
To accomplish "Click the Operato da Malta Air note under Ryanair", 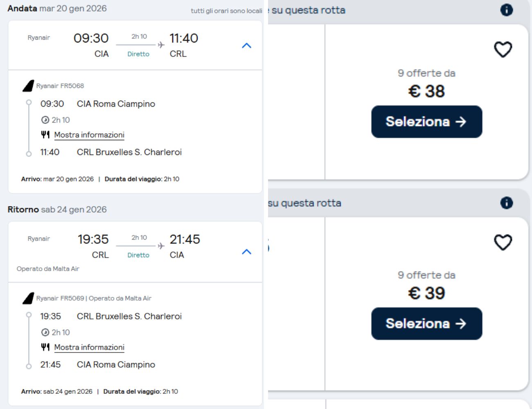I will (48, 269).
